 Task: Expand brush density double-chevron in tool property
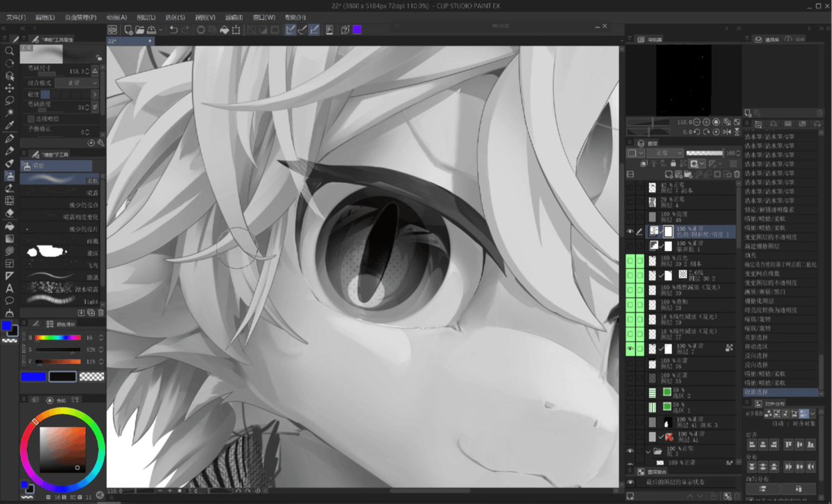95,107
